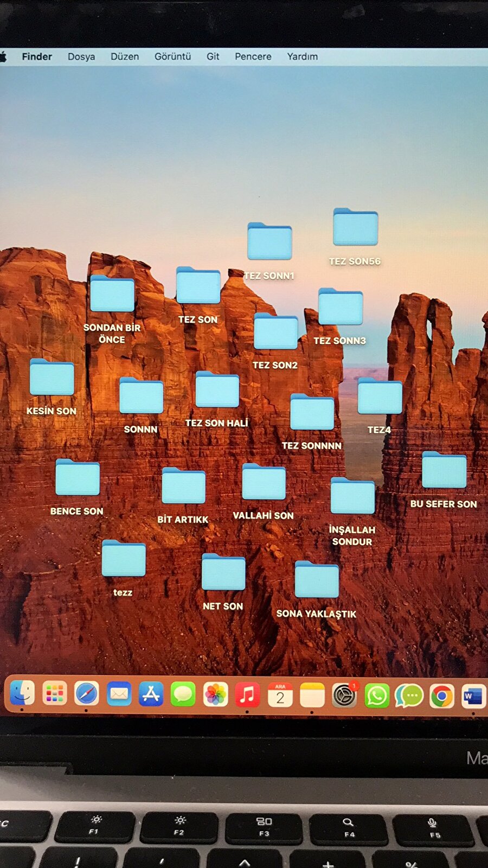The image size is (488, 868).
Task: Launch the Mail app in dock
Action: point(119,694)
